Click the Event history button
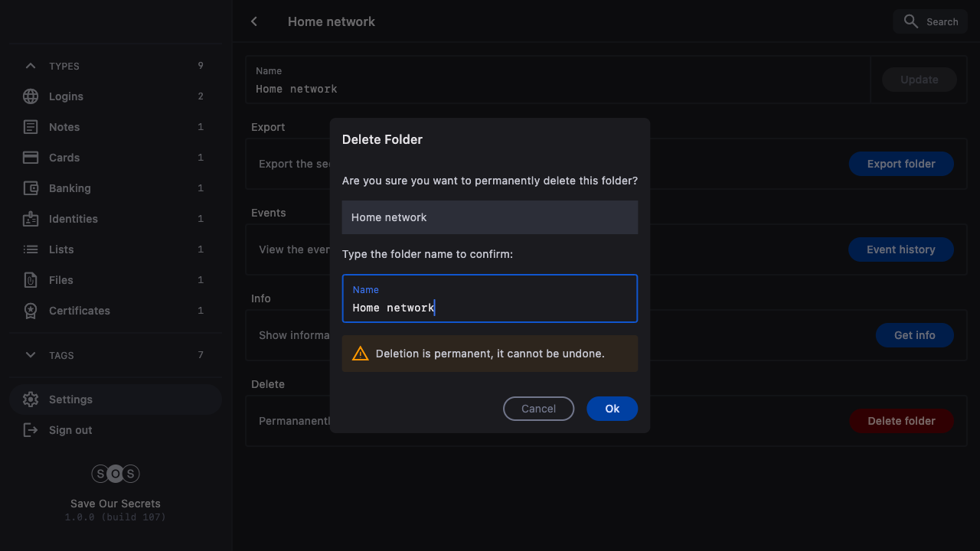This screenshot has width=980, height=551. click(900, 249)
